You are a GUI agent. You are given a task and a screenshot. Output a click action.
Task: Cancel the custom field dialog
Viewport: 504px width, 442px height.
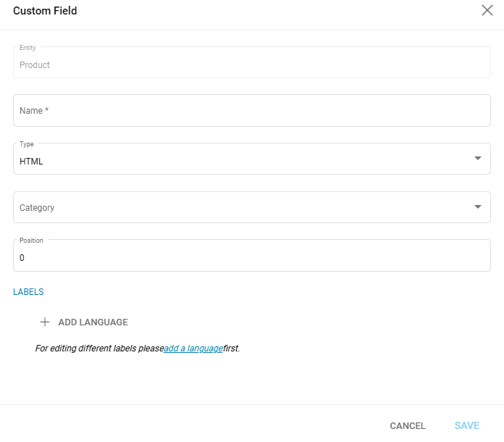click(408, 426)
